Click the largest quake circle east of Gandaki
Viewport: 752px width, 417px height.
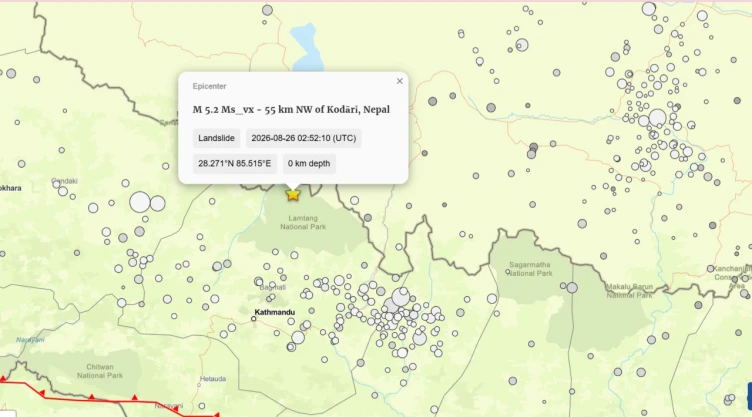pos(140,202)
